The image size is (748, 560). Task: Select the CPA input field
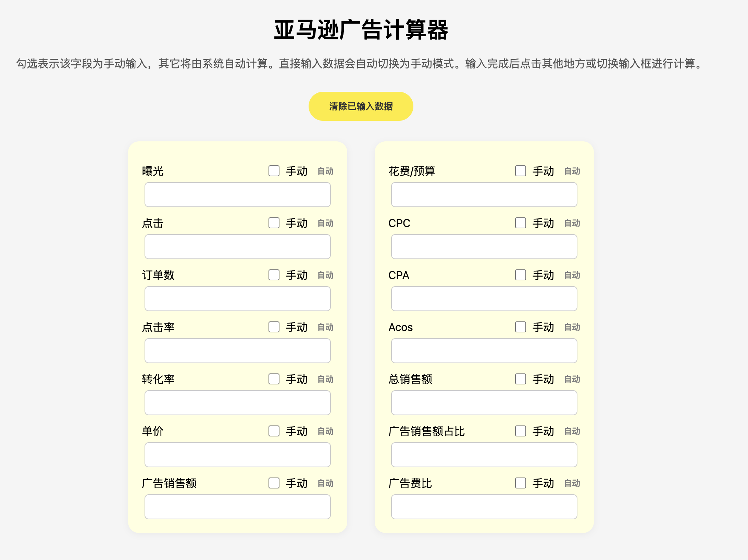click(484, 298)
